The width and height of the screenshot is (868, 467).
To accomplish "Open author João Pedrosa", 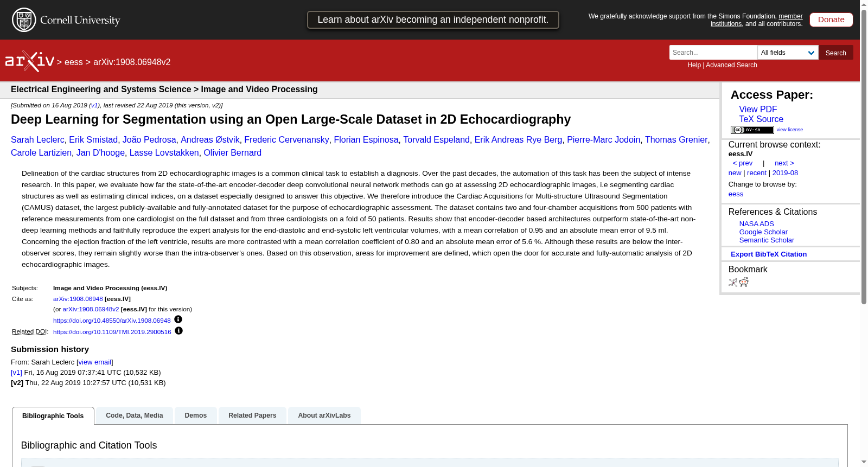I will (x=149, y=140).
